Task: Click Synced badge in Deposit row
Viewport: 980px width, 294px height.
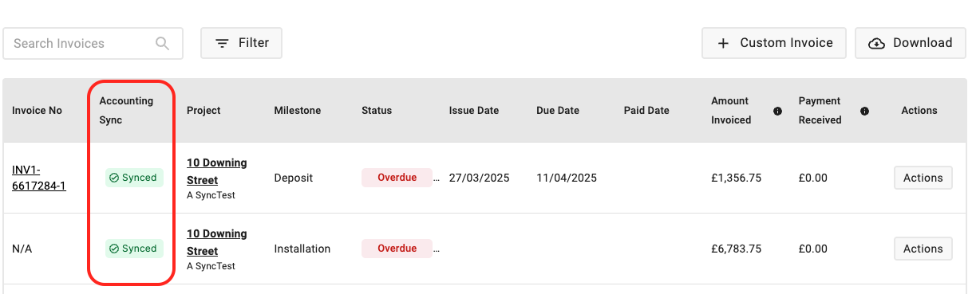Action: click(x=134, y=178)
